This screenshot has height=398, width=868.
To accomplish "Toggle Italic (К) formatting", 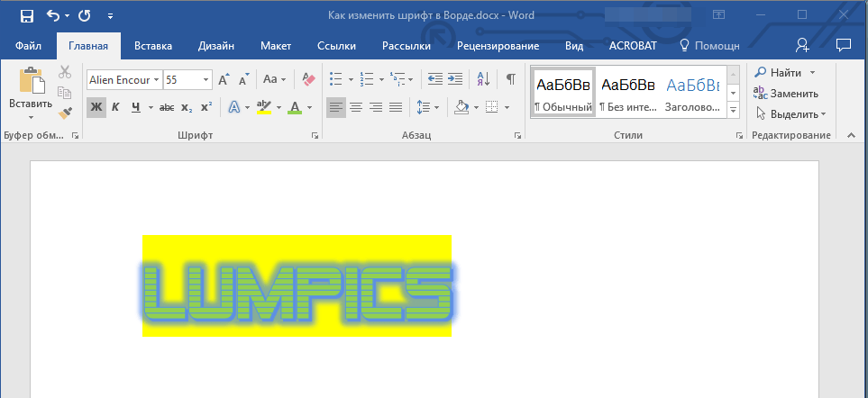I will click(x=115, y=108).
